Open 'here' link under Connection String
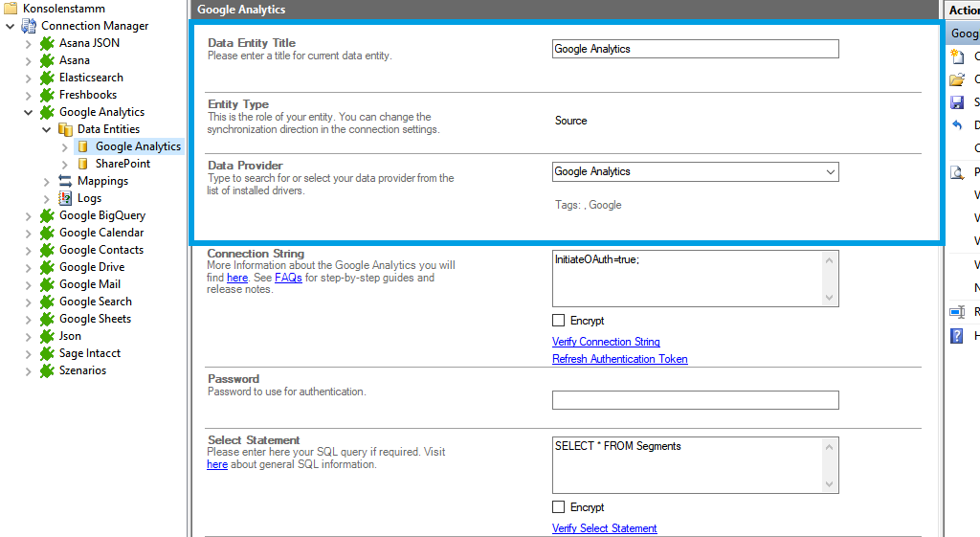Screen dimensions: 980x537 (x=237, y=277)
